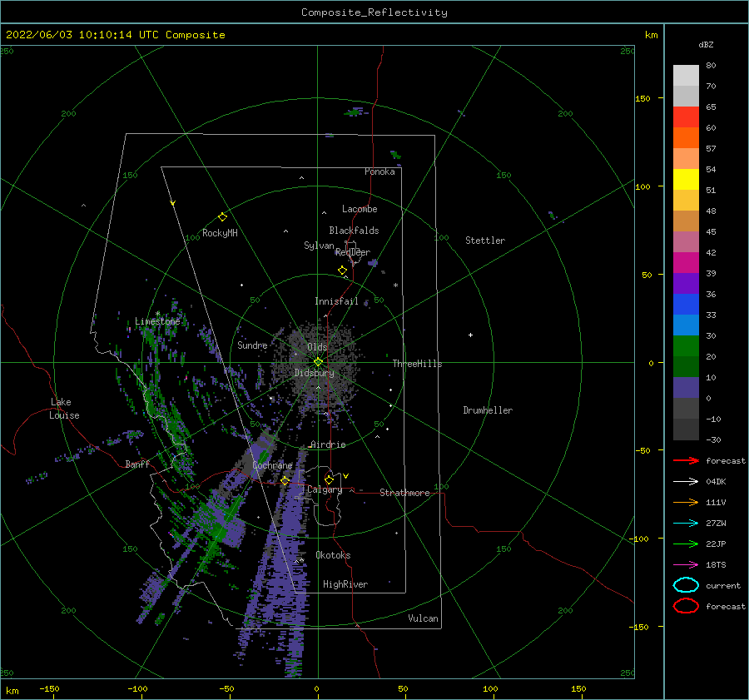The image size is (749, 700).
Task: Click the Vulcan label
Action: pyautogui.click(x=423, y=618)
